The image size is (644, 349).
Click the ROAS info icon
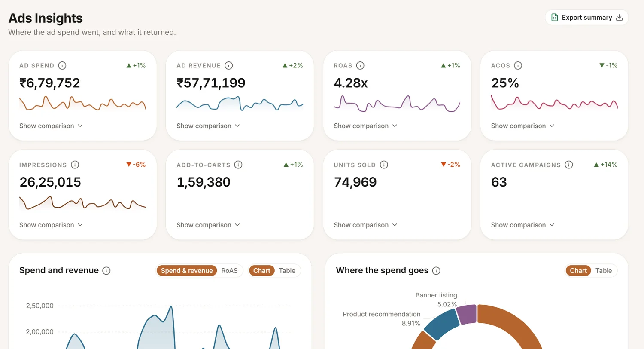click(360, 66)
